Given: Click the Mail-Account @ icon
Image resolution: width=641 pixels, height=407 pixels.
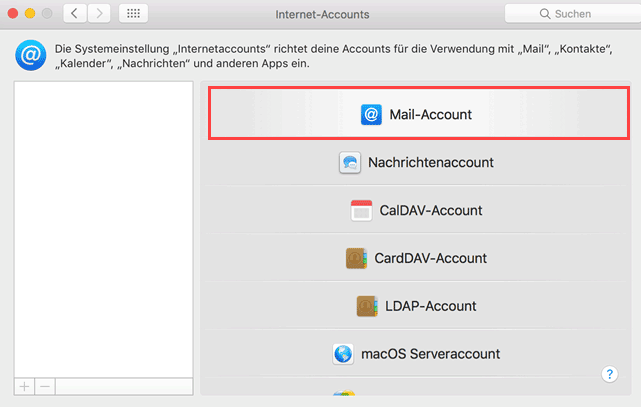Looking at the screenshot, I should [371, 114].
